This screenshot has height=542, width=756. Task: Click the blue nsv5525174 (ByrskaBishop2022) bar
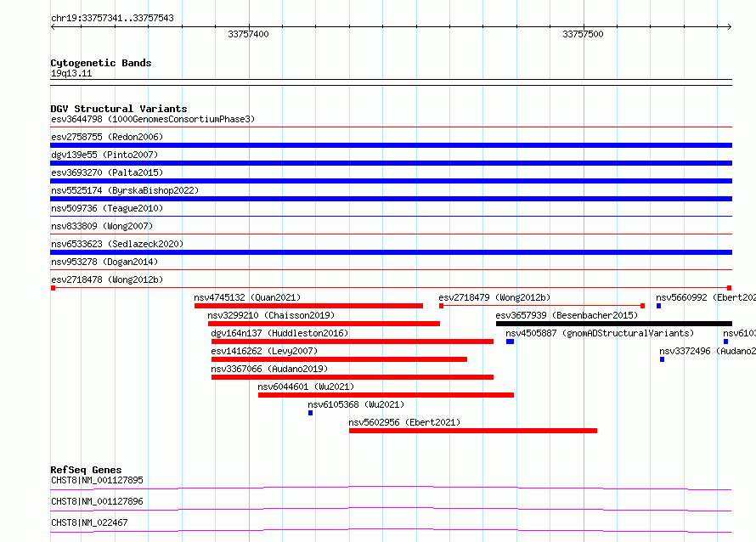tap(391, 199)
